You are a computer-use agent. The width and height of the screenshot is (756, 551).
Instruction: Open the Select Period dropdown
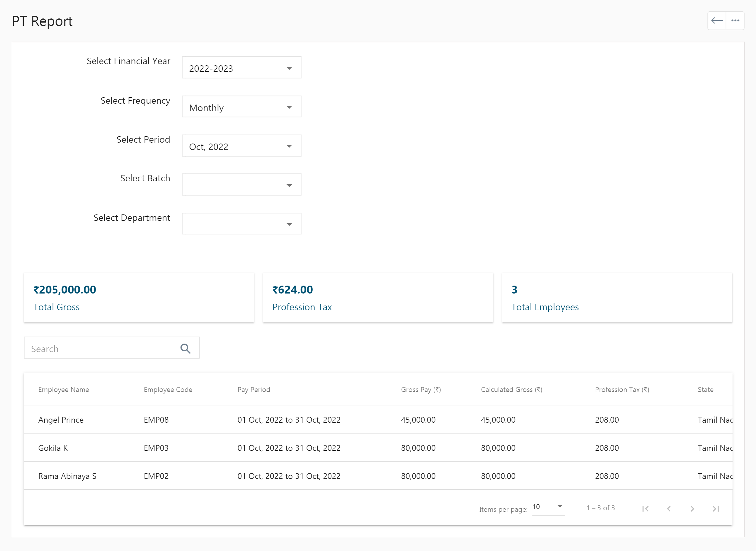pos(241,146)
